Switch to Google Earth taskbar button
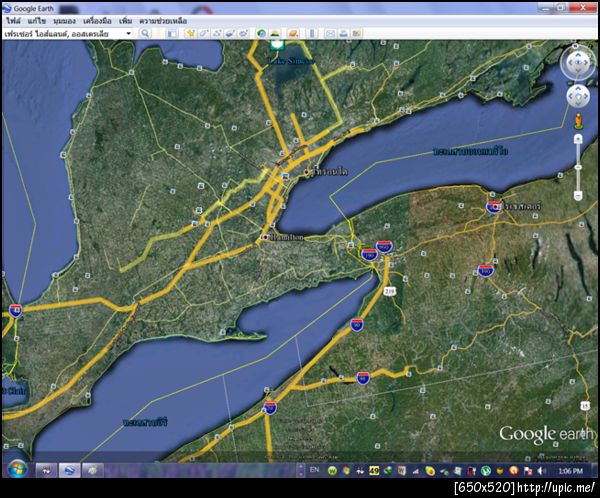The height and width of the screenshot is (498, 600). [69, 470]
